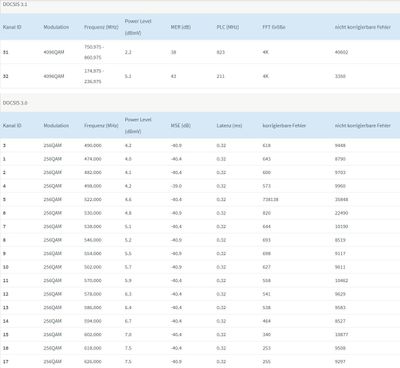Viewport: 400px width, 368px height.
Task: Click frequency 578.000 in channel 12 row
Action: click(93, 294)
